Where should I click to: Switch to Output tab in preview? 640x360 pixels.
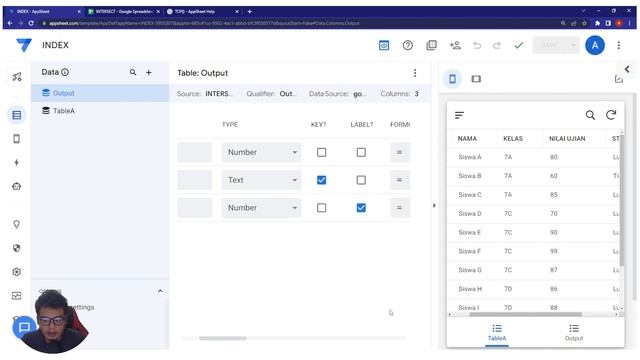(574, 333)
